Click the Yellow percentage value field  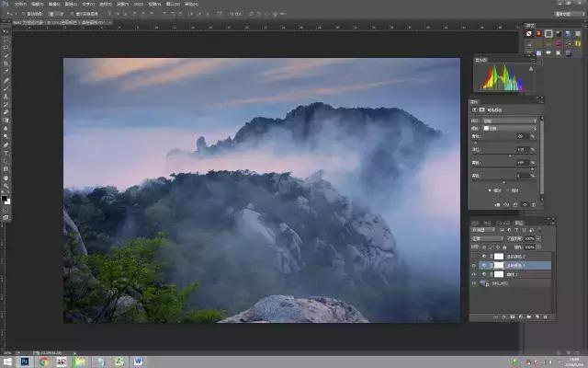[522, 163]
